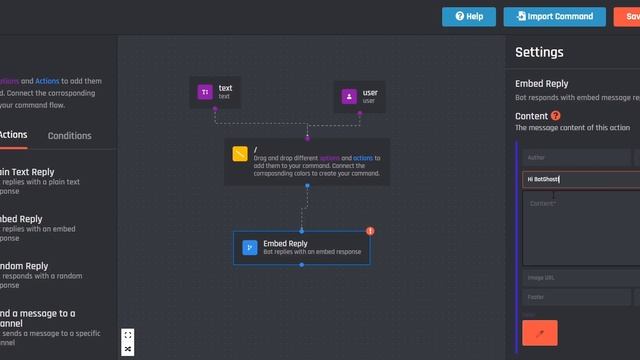The image size is (640, 360).
Task: Click the Author input field
Action: coord(577,158)
